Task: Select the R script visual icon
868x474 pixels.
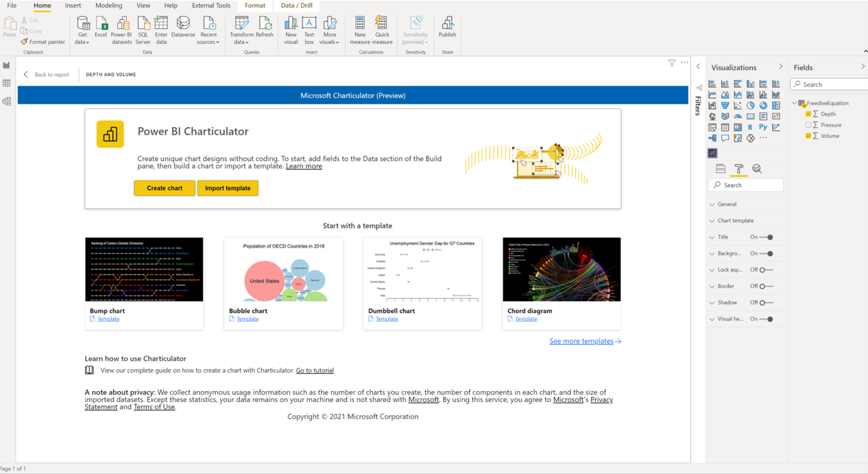Action: coord(751,127)
